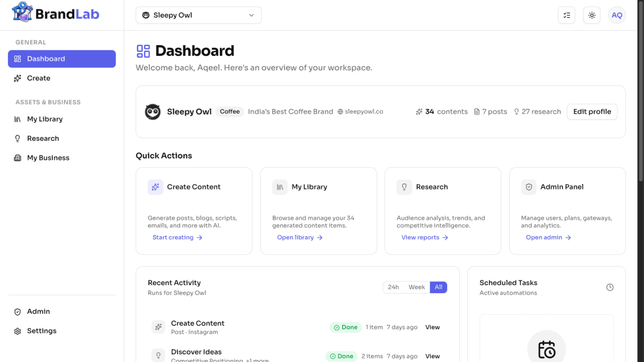Click the Start creating link
644x362 pixels.
(178, 237)
